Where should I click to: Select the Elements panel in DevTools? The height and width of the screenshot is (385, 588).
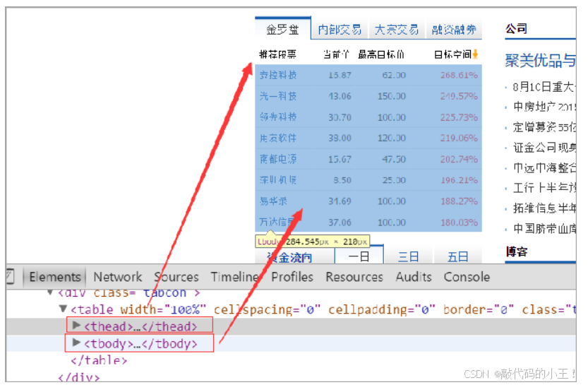(55, 277)
